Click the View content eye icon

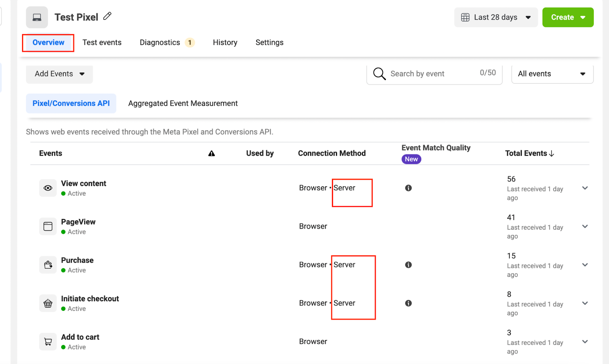[48, 188]
